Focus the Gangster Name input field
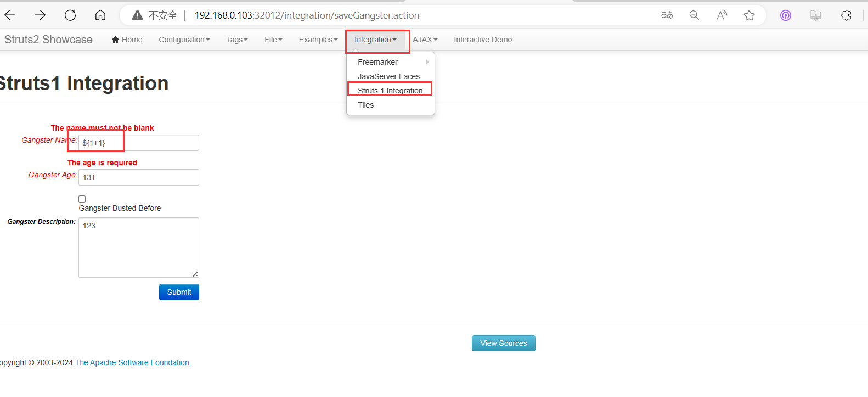Image resolution: width=868 pixels, height=397 pixels. [x=139, y=143]
